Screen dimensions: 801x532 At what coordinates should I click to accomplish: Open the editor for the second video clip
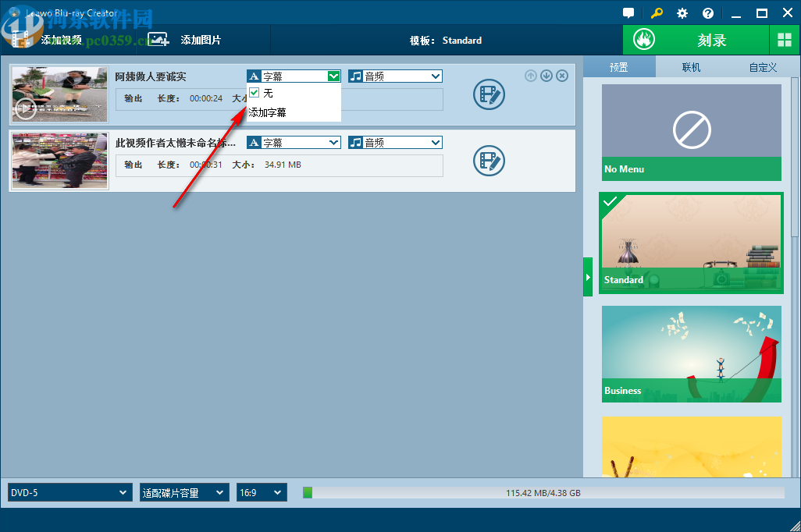pyautogui.click(x=489, y=161)
